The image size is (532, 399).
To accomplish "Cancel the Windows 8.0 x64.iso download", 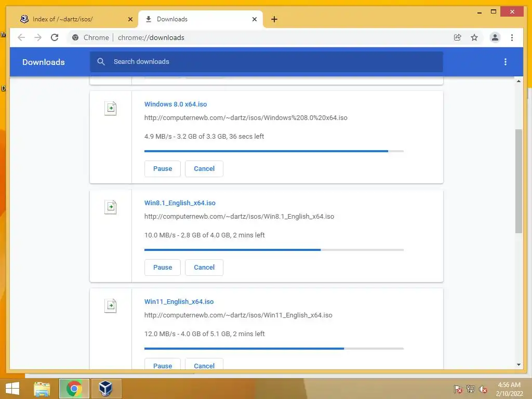I will coord(204,169).
